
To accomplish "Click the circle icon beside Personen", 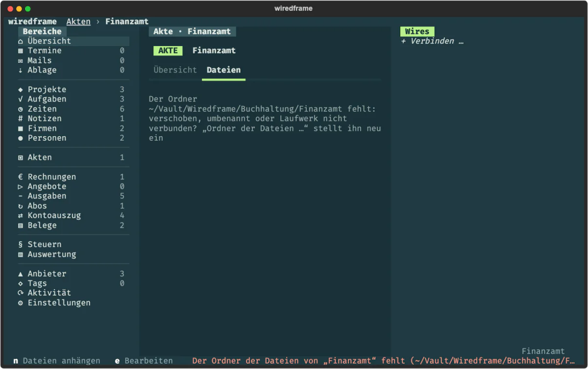I will (21, 138).
